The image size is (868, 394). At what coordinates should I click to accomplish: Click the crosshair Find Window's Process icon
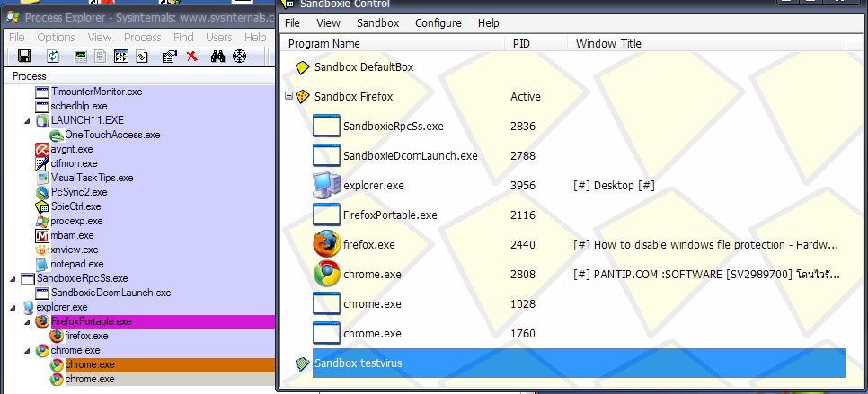pos(239,56)
